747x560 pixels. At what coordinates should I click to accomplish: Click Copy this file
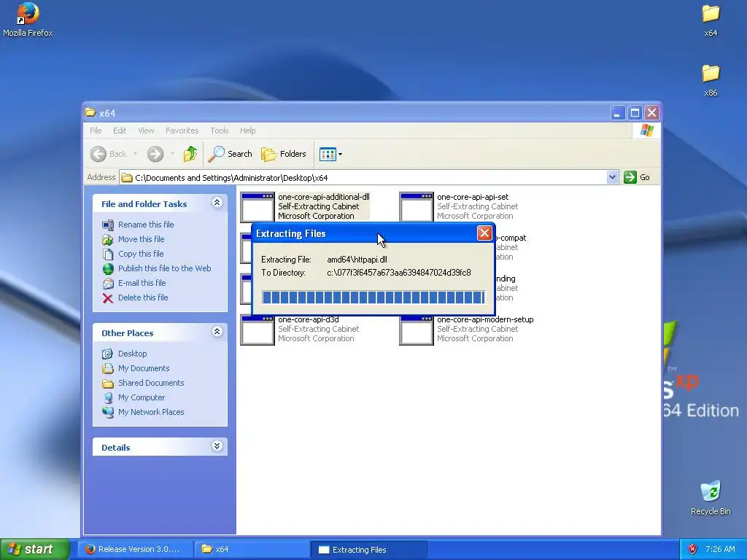click(141, 254)
